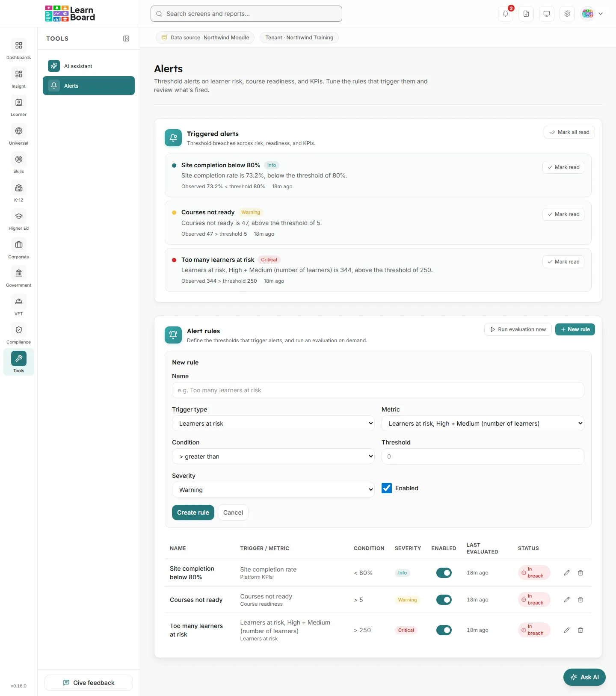Select Alerts in Tools menu

click(x=89, y=86)
